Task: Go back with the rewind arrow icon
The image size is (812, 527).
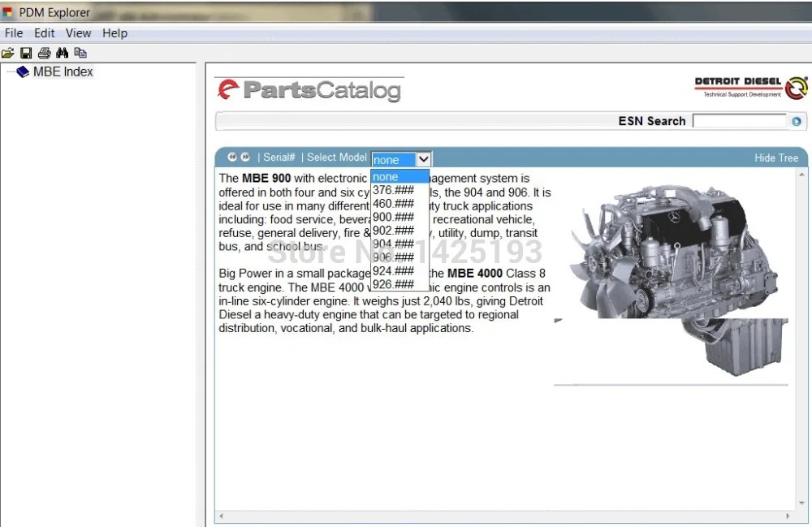Action: point(232,157)
